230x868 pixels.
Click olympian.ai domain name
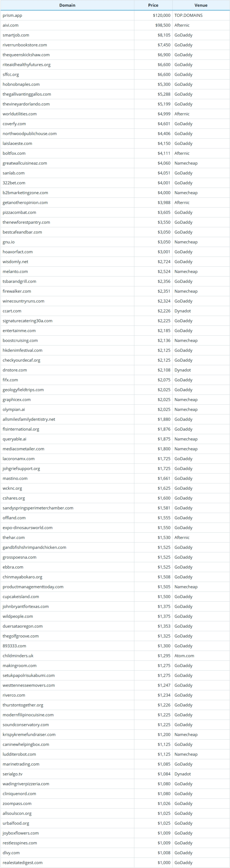[14, 409]
